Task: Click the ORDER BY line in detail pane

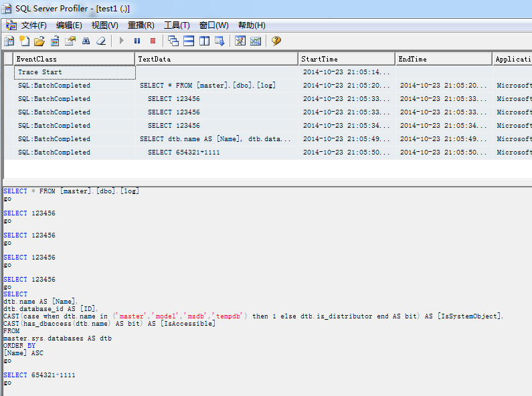Action: click(x=19, y=346)
